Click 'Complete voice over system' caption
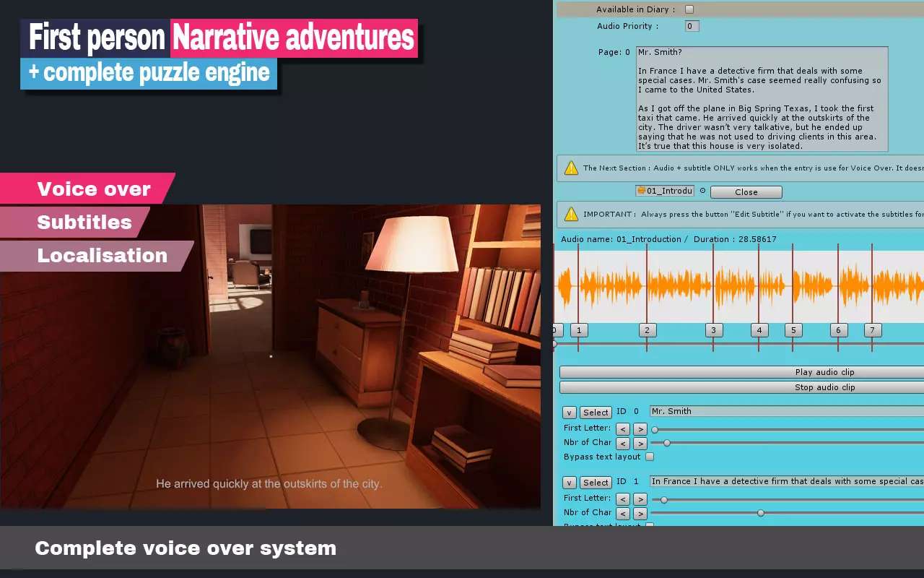 click(186, 548)
